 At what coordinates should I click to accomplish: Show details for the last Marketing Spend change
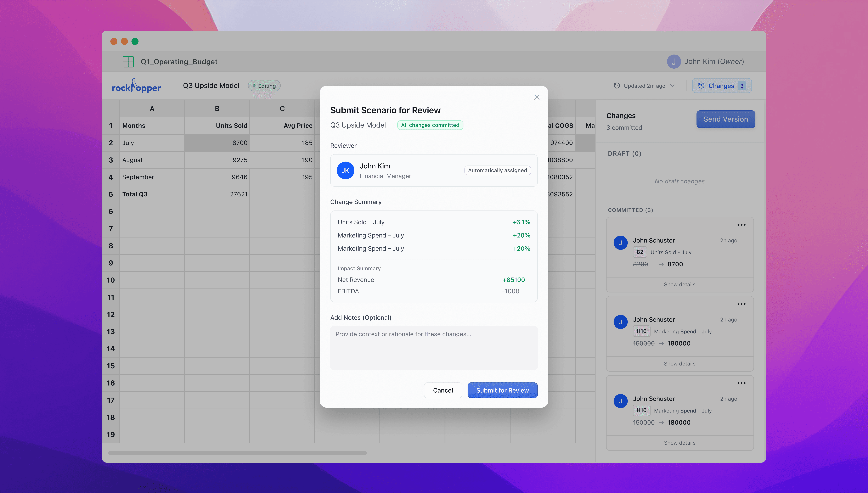point(680,443)
